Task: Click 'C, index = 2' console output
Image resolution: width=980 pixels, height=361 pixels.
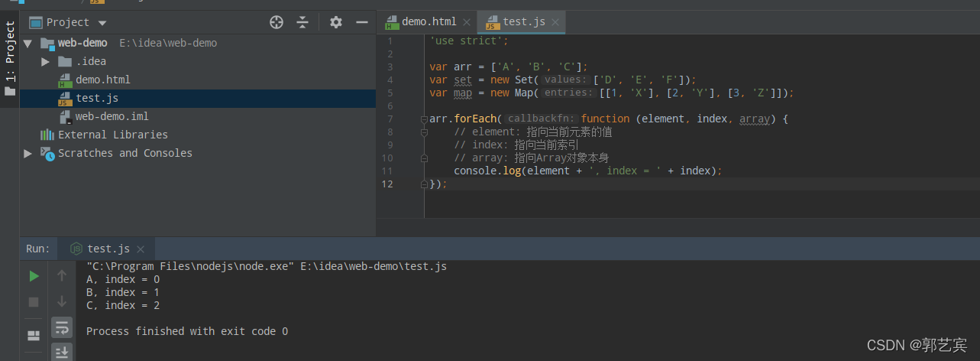Action: click(x=123, y=305)
